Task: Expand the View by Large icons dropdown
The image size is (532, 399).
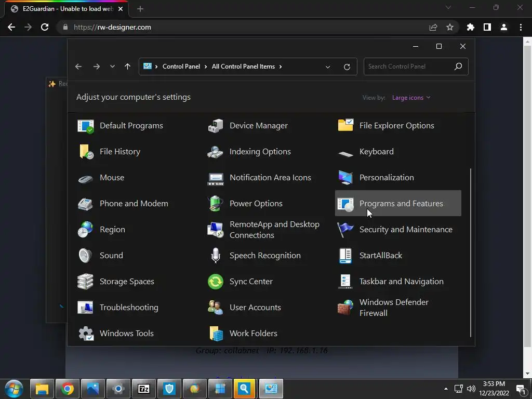Action: pos(411,98)
